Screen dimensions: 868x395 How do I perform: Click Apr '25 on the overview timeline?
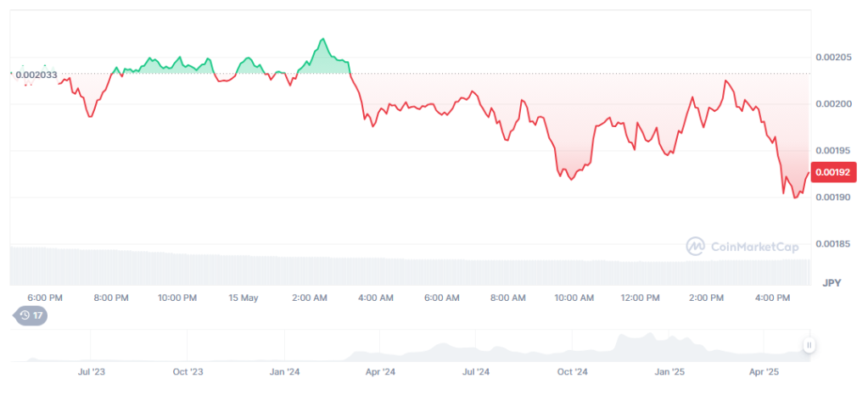pos(767,372)
